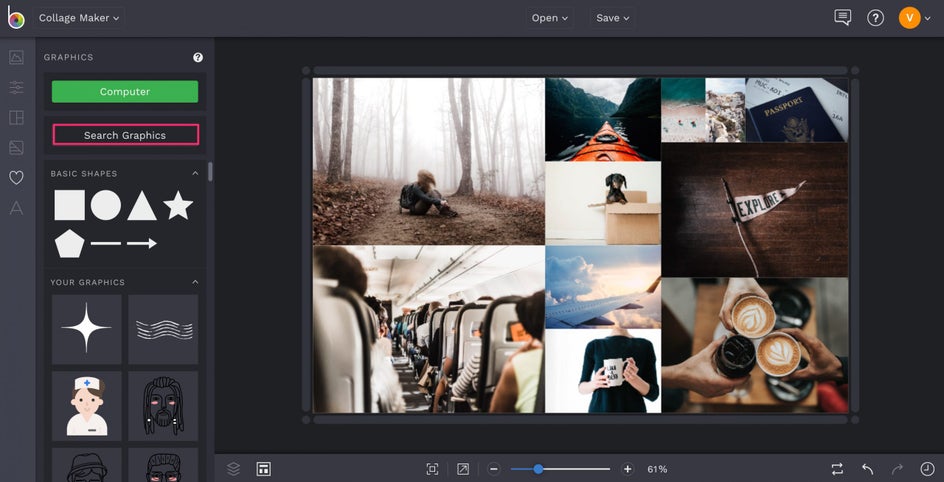Open the Text sidebar icon
The height and width of the screenshot is (482, 944).
click(x=16, y=208)
